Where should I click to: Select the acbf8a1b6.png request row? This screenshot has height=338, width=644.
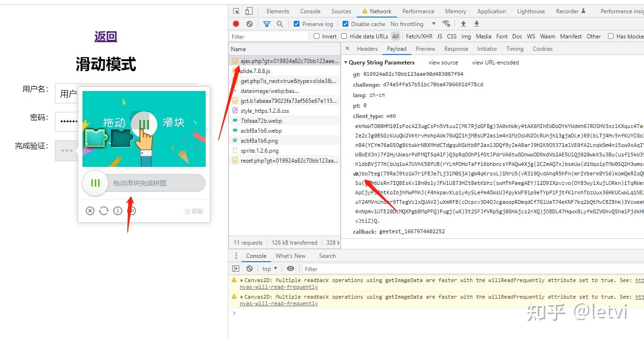click(x=284, y=141)
